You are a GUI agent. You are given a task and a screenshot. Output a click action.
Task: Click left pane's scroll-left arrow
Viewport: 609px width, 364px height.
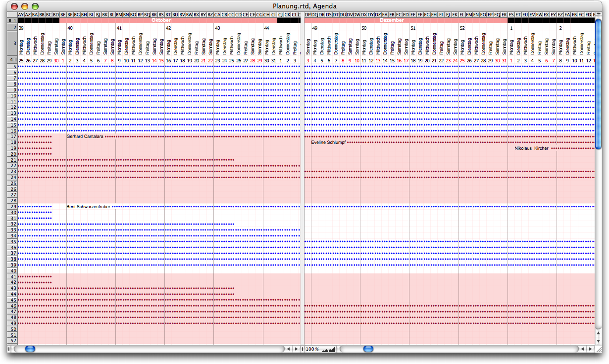tap(289, 349)
